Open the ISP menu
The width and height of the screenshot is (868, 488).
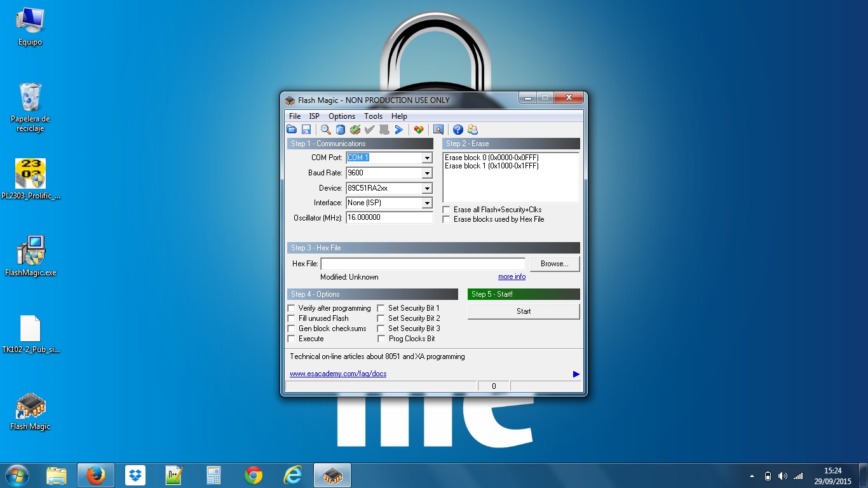314,116
